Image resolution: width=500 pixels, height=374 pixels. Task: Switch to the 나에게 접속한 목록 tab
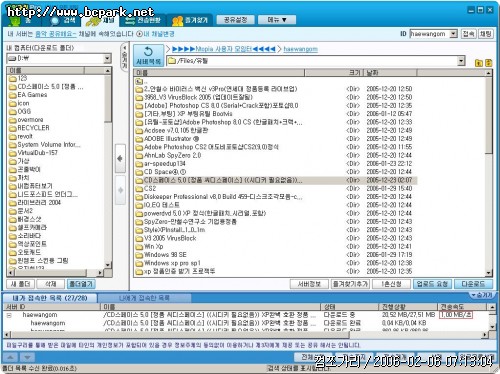[144, 298]
